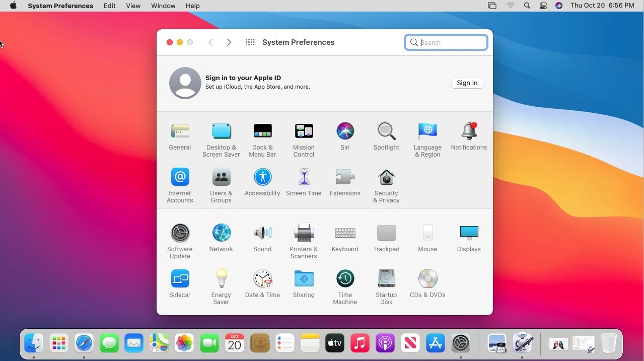The height and width of the screenshot is (361, 644).
Task: Open the Apple menu
Action: (13, 6)
